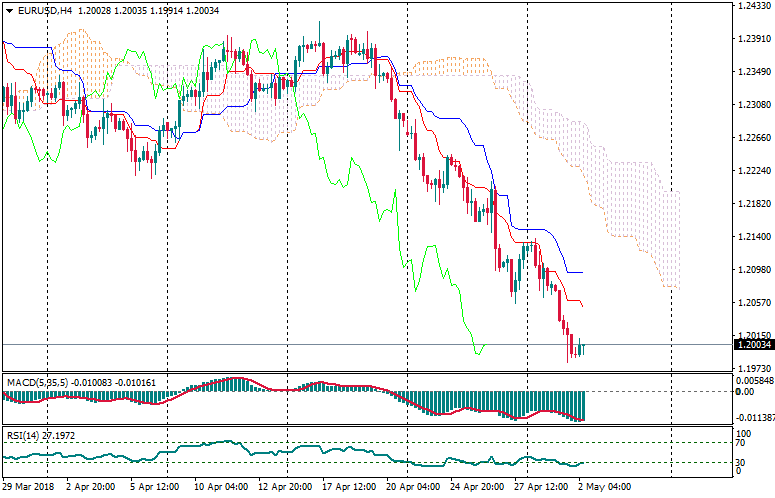The width and height of the screenshot is (775, 498).
Task: Click the current price tag 1.20034
Action: 753,345
